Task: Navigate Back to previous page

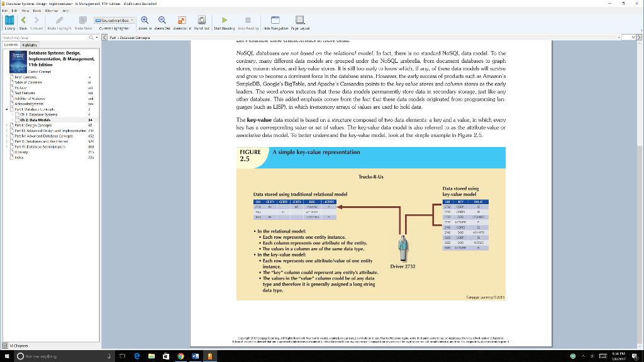Action: [23, 20]
